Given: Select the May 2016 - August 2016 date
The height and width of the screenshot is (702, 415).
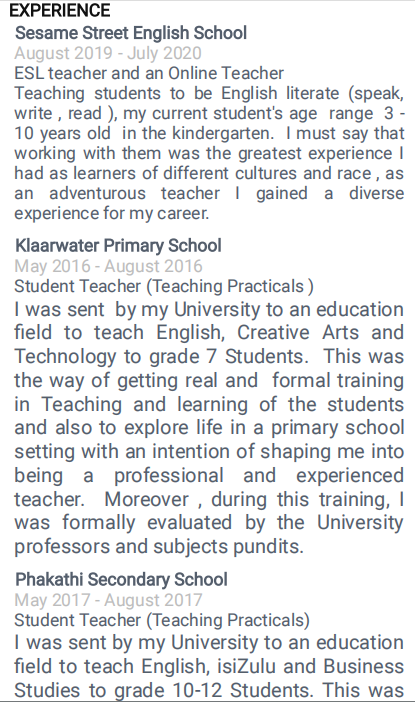Looking at the screenshot, I should click(x=108, y=266).
